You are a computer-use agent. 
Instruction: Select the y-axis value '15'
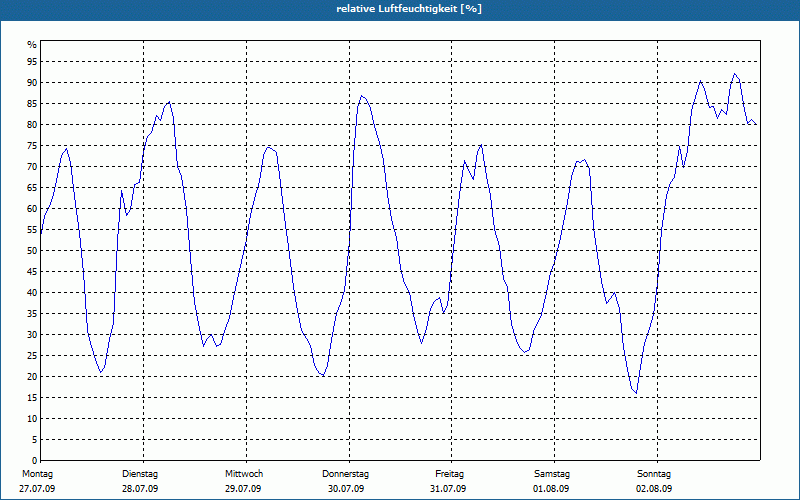[32, 397]
